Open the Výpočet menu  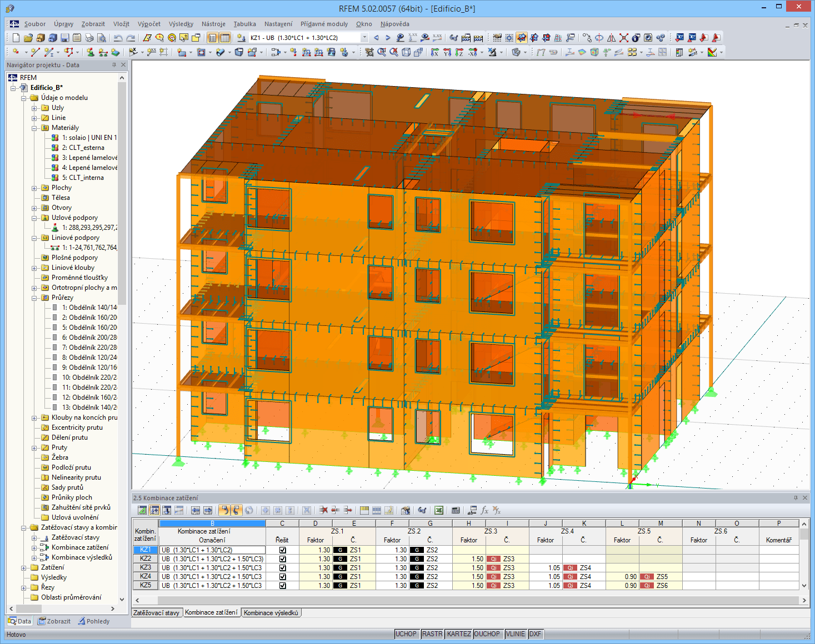pyautogui.click(x=149, y=24)
